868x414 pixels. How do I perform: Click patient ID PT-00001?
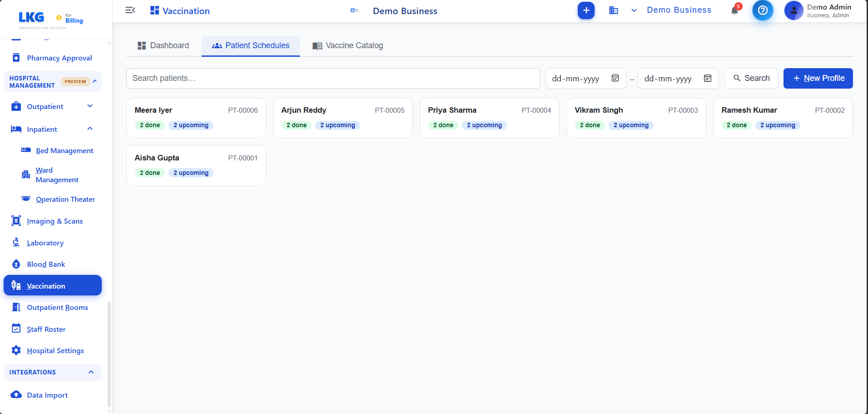click(x=243, y=158)
